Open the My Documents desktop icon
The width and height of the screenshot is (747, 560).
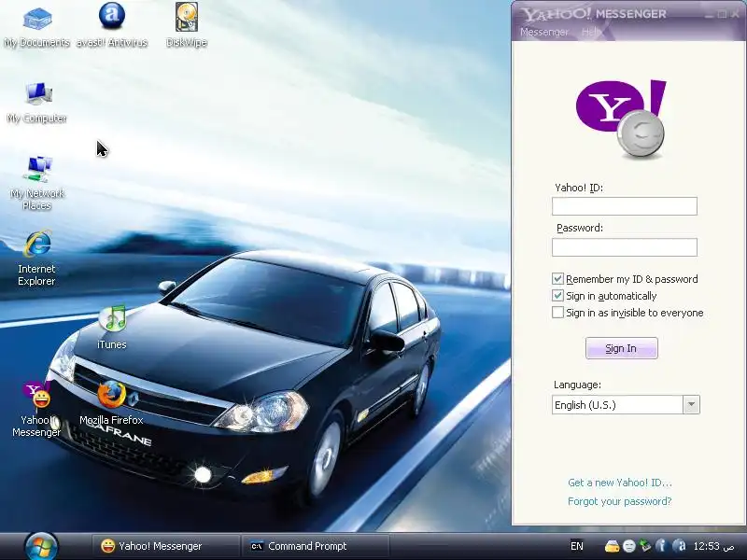pyautogui.click(x=36, y=26)
